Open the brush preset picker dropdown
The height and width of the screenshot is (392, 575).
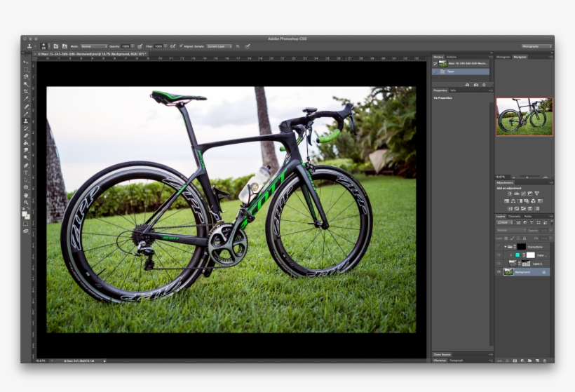[x=49, y=46]
